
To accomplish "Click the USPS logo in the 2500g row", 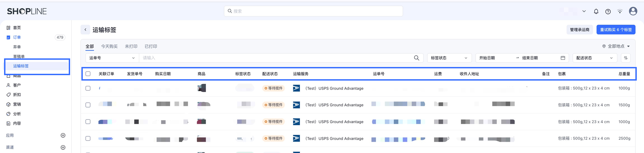I will point(296,138).
